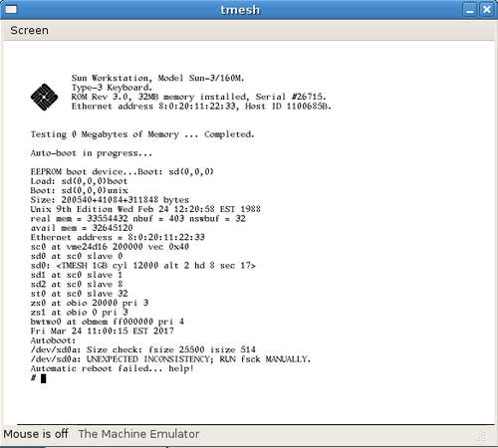Screen dimensions: 498x448
Task: Open the Screen menu
Action: click(29, 30)
